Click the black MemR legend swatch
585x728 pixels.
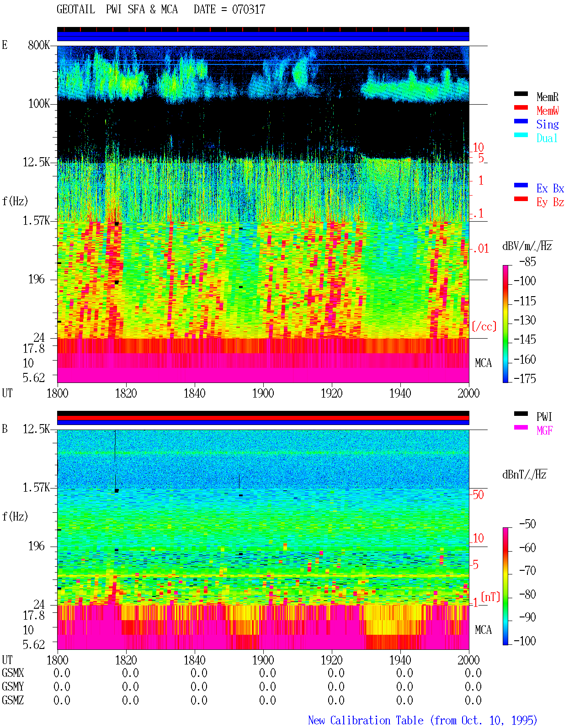pyautogui.click(x=521, y=94)
